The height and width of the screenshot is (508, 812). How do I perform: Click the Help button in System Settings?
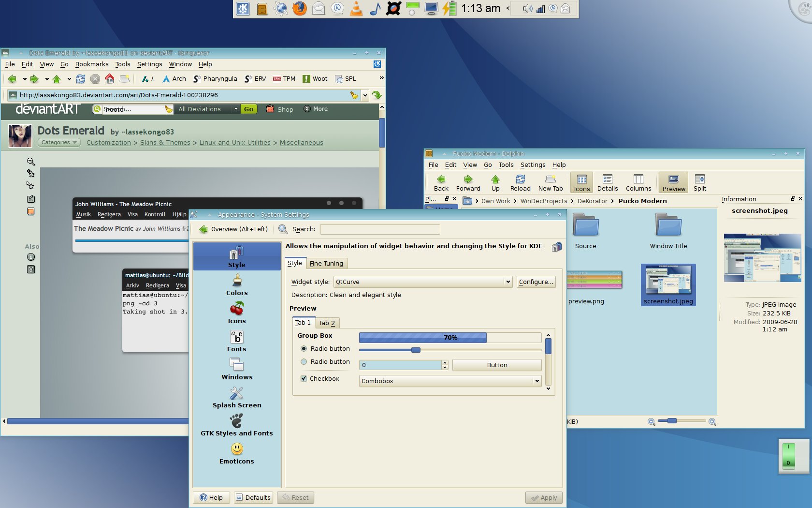coord(211,497)
